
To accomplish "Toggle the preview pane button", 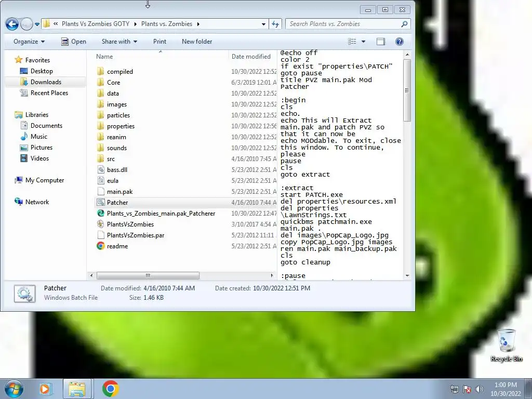I will coord(381,42).
